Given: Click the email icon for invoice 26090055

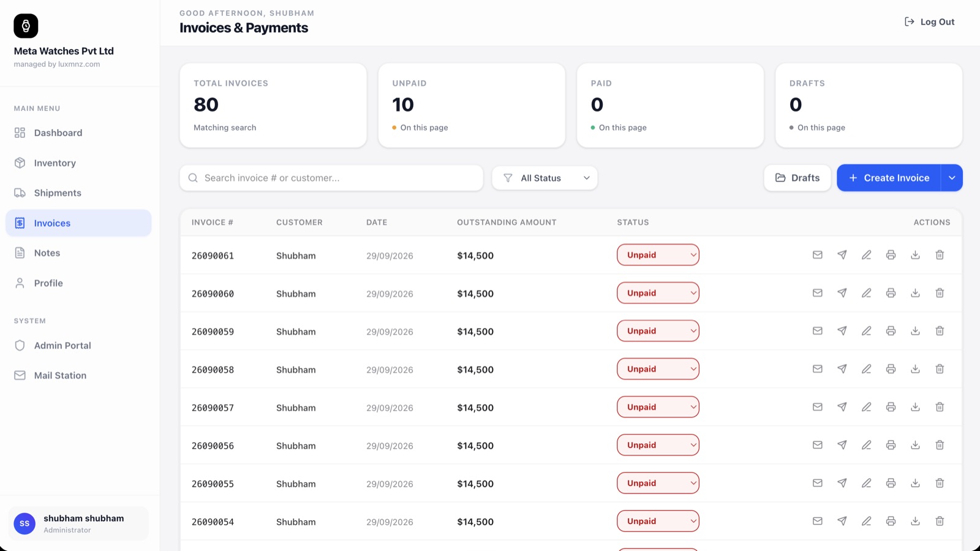Looking at the screenshot, I should [x=818, y=483].
